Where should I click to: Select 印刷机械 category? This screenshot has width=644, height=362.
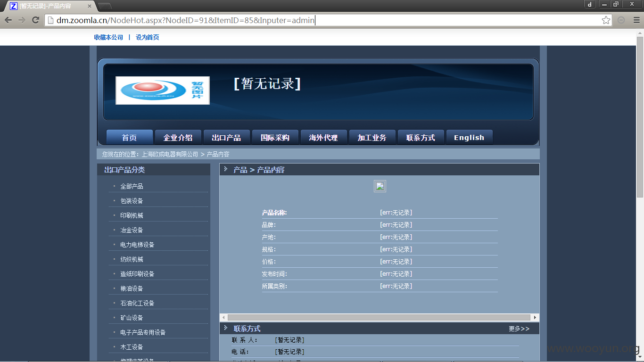click(132, 215)
